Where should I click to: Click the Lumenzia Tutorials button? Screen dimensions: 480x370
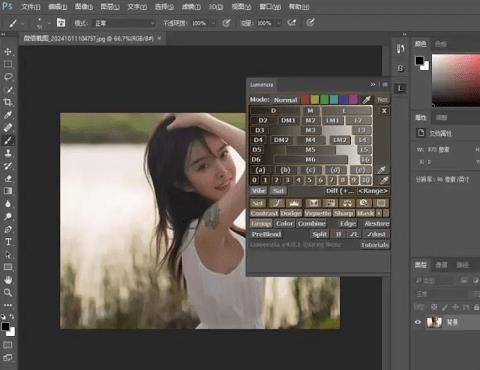375,245
